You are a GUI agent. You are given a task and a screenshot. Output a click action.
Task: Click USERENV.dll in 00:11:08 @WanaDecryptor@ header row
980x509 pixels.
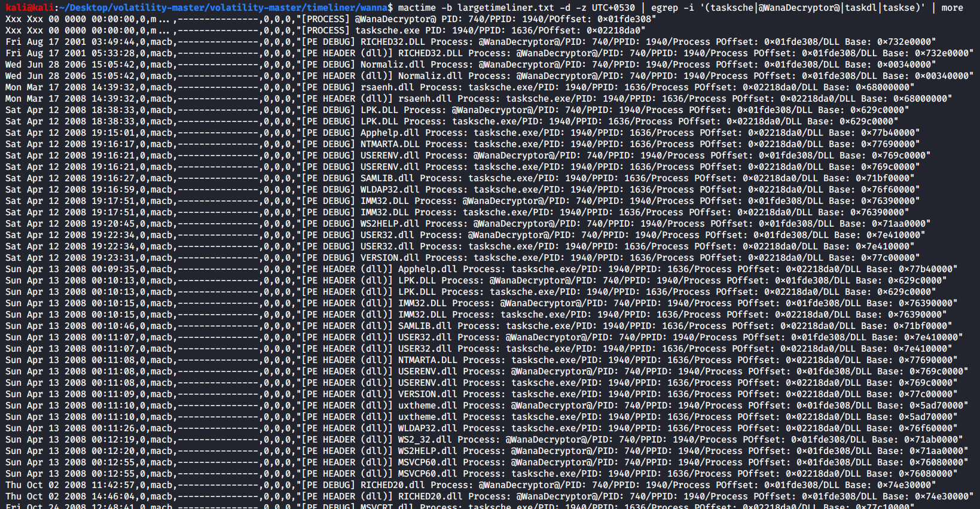tap(428, 371)
